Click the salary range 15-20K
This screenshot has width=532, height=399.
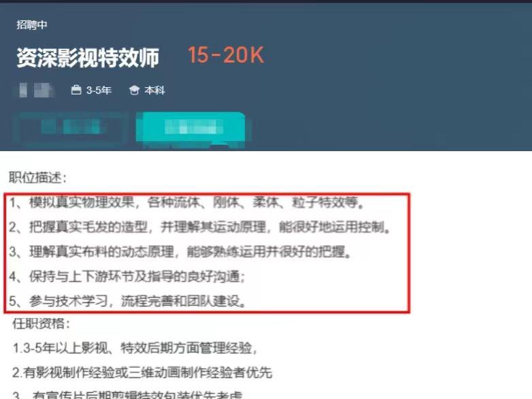[226, 55]
